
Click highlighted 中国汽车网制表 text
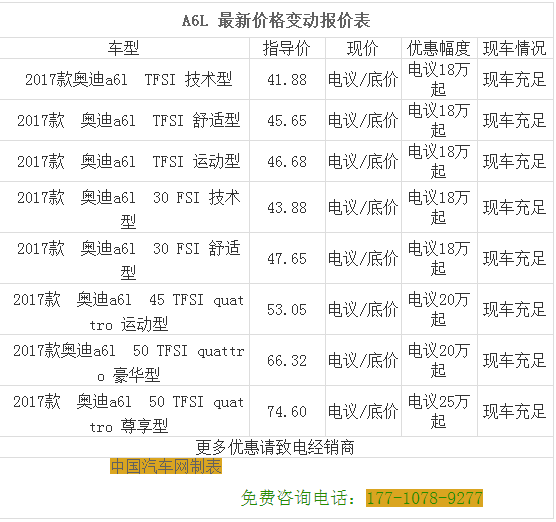point(166,466)
